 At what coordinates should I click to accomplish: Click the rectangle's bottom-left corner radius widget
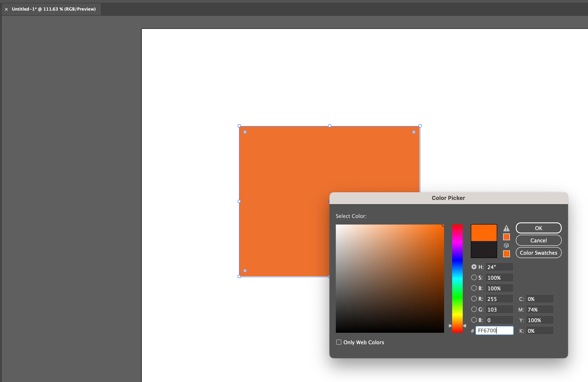point(245,271)
